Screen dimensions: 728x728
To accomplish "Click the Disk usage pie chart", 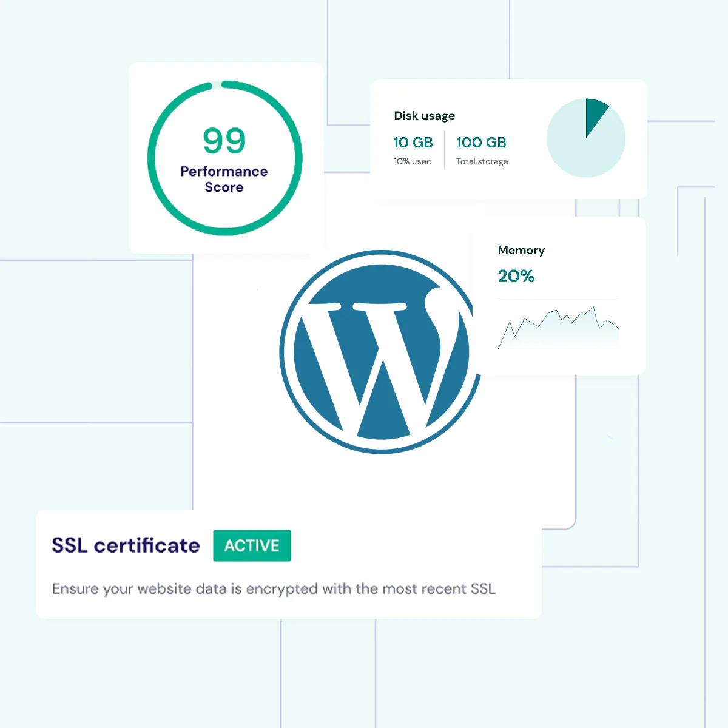I will tap(585, 138).
